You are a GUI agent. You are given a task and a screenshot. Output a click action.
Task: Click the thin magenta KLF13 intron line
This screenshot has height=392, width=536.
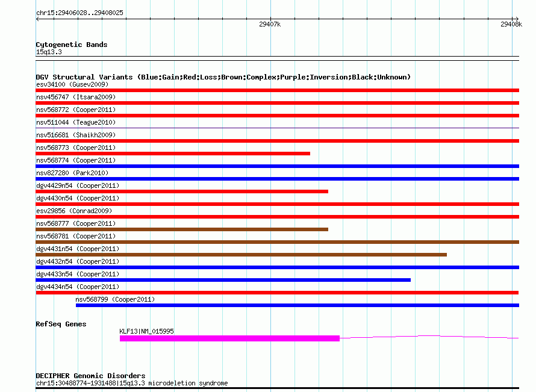[429, 337]
